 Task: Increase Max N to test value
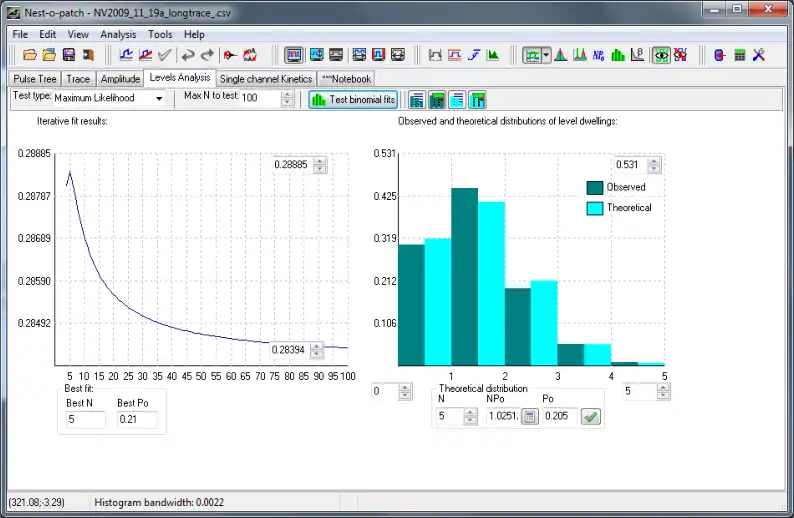coord(287,95)
